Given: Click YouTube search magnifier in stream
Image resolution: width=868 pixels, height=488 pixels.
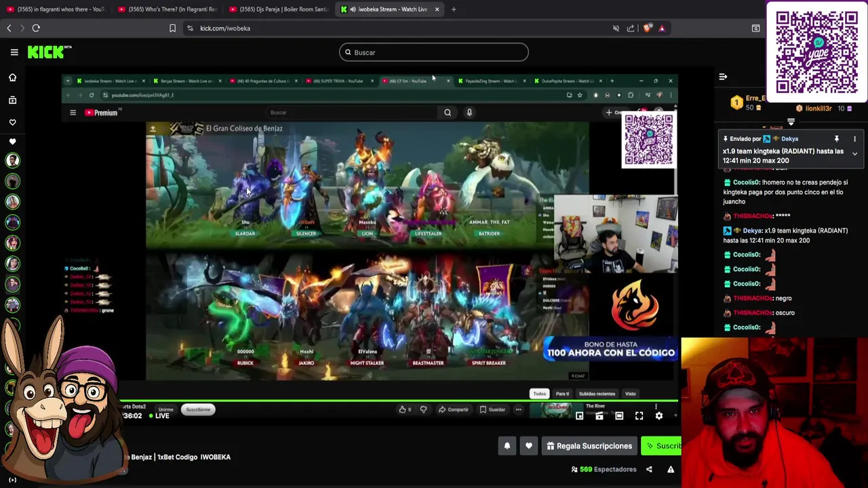Looking at the screenshot, I should [x=448, y=113].
